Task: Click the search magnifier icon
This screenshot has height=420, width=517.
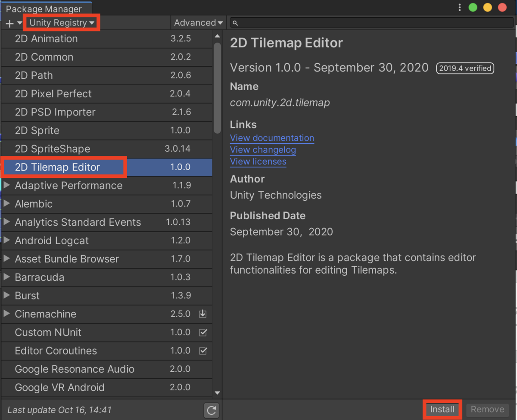Action: point(235,23)
